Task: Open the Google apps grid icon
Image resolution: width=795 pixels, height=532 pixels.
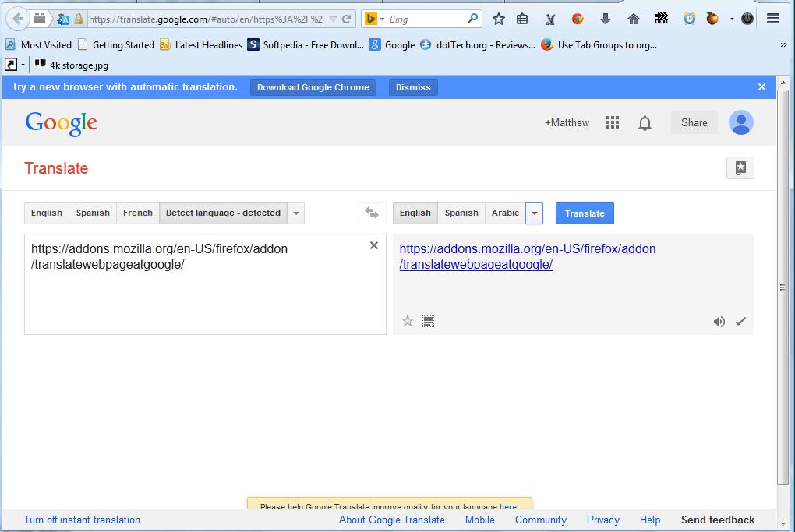Action: coord(613,122)
